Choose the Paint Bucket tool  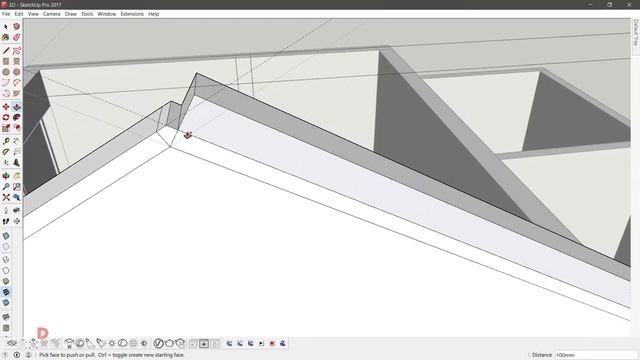pyautogui.click(x=6, y=37)
